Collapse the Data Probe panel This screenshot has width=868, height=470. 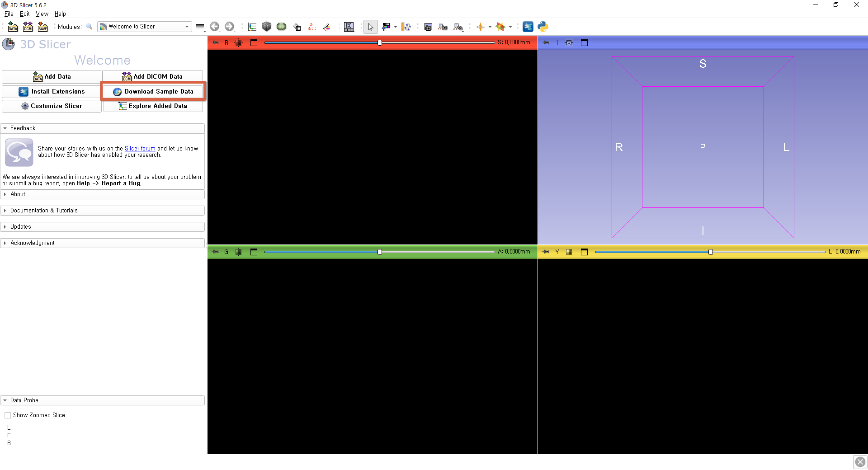click(103, 400)
